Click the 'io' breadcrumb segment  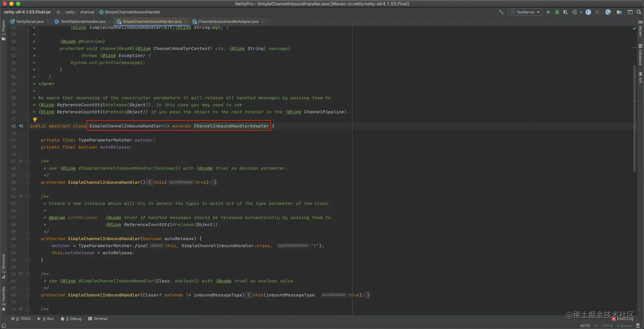point(58,12)
